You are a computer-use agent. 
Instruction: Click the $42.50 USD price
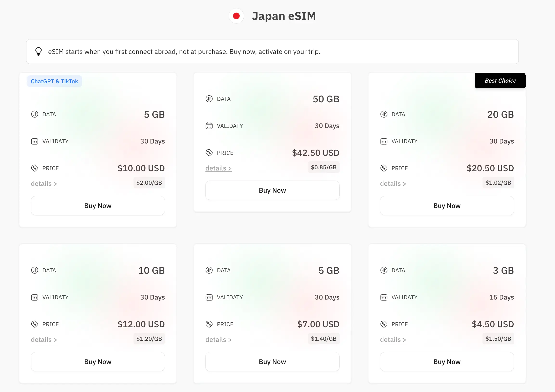click(316, 153)
